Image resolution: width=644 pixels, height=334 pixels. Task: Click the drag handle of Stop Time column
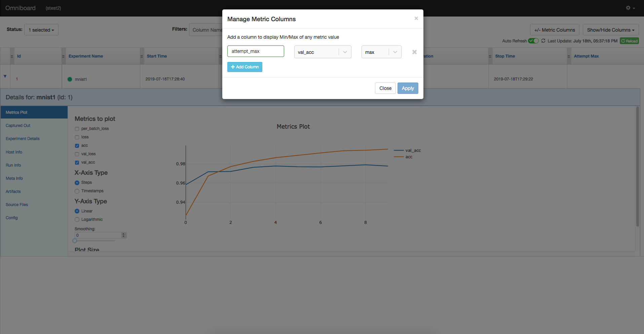[x=490, y=56]
